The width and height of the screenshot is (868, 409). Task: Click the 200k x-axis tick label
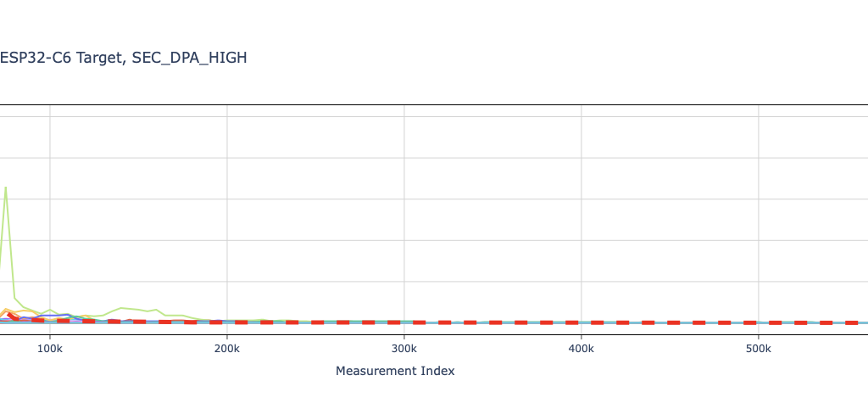tap(226, 349)
